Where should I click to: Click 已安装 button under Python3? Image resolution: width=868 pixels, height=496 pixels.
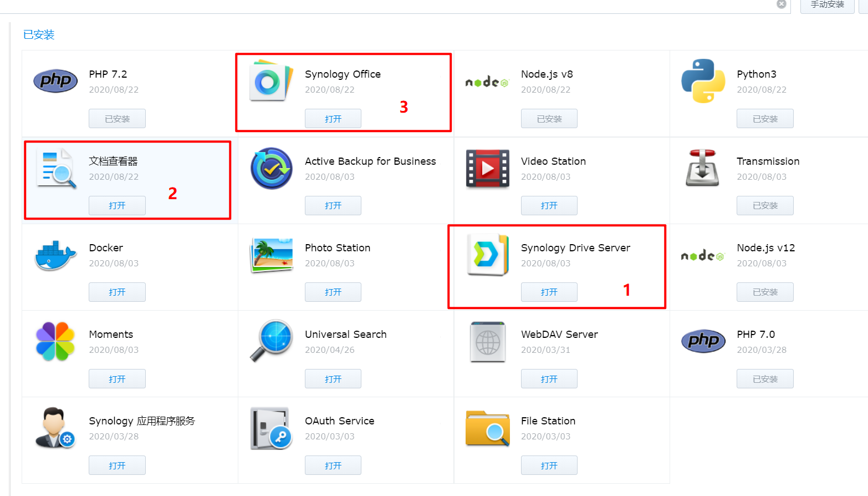pyautogui.click(x=765, y=119)
